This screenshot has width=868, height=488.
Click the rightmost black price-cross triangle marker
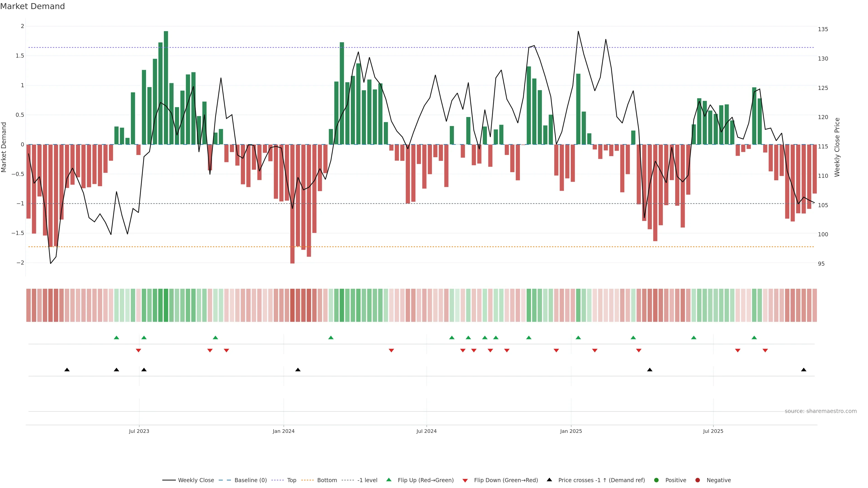tap(804, 369)
